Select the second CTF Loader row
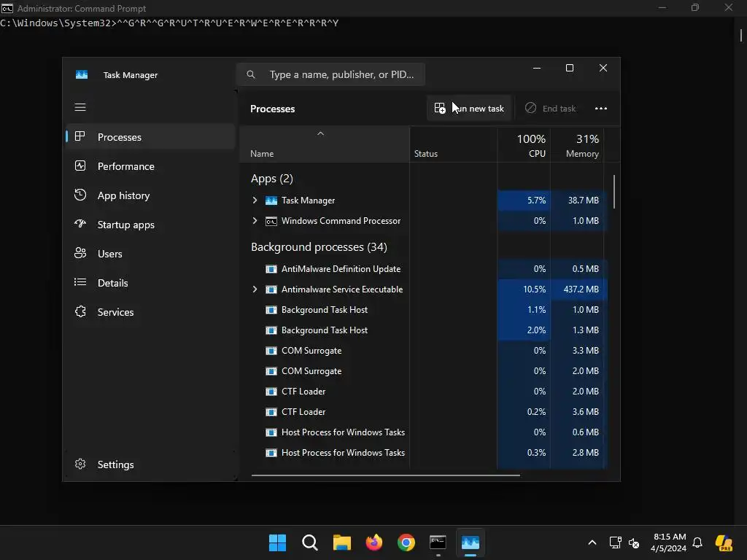Viewport: 747px width, 560px height. coord(424,412)
